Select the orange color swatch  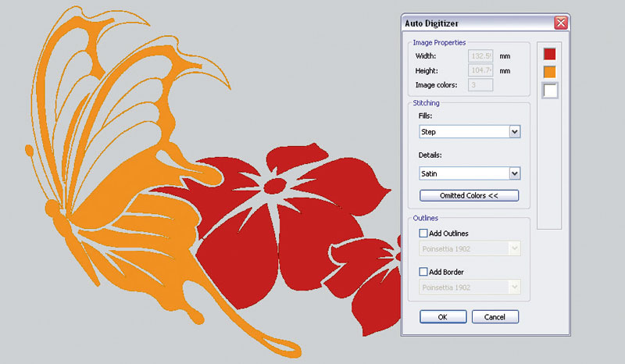550,72
